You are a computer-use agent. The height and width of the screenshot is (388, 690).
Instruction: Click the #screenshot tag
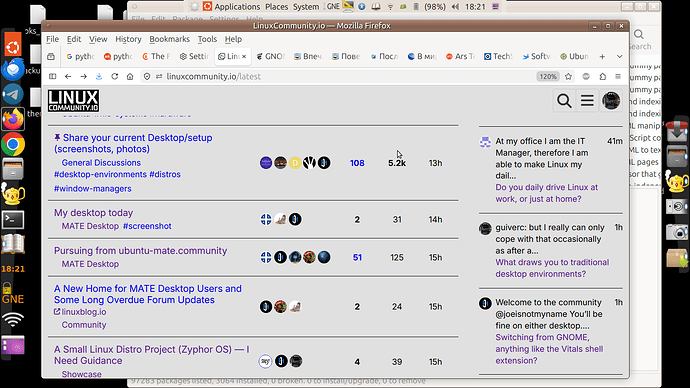(x=147, y=226)
